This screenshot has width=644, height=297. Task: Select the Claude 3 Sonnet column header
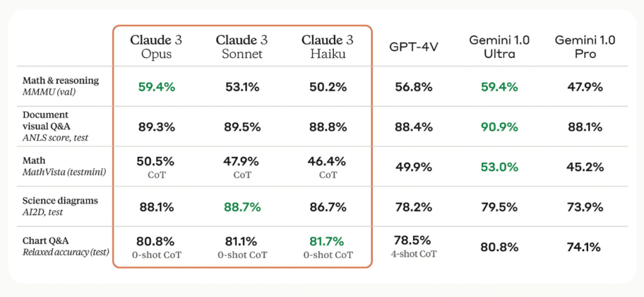pos(241,47)
